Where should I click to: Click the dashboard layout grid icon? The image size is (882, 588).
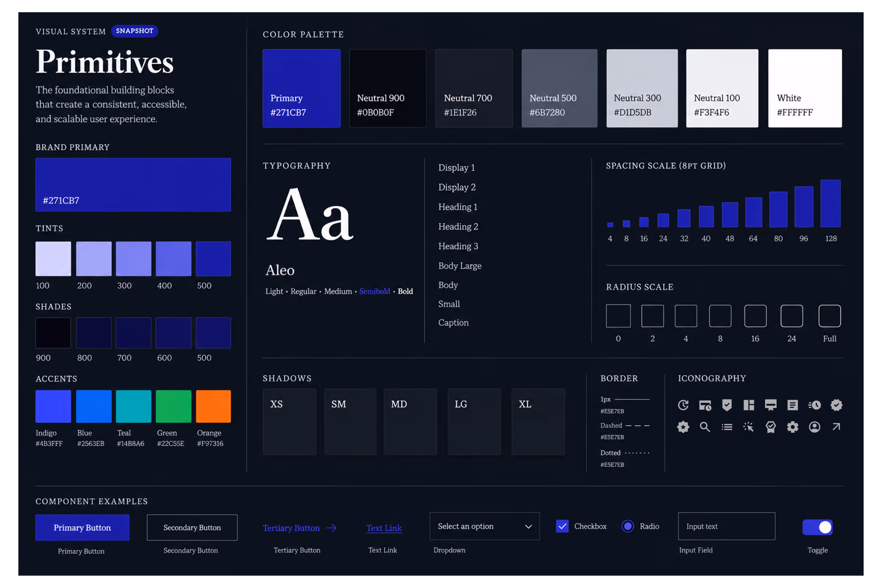pyautogui.click(x=749, y=405)
